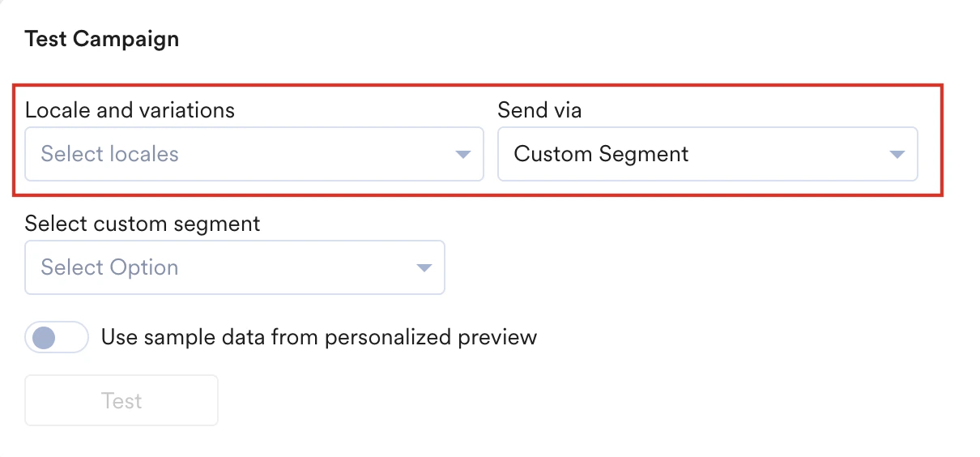This screenshot has height=457, width=980.
Task: Click the 'Use sample data from personalized preview' label
Action: pyautogui.click(x=318, y=337)
